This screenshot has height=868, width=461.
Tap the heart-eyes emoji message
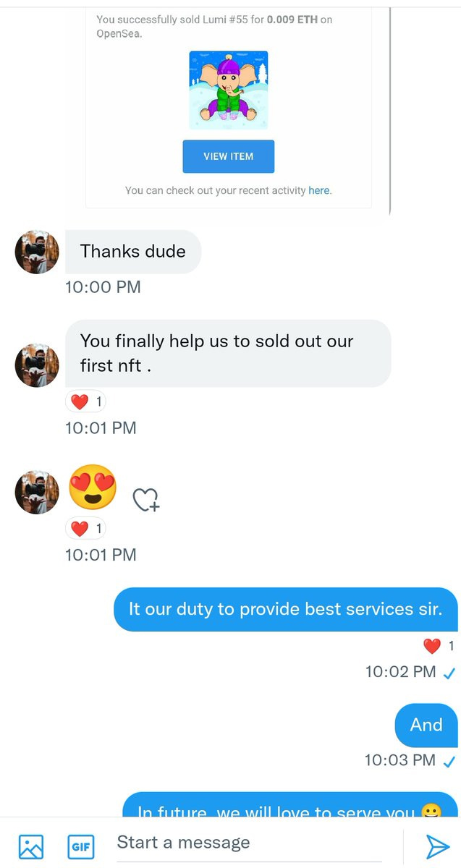coord(93,488)
